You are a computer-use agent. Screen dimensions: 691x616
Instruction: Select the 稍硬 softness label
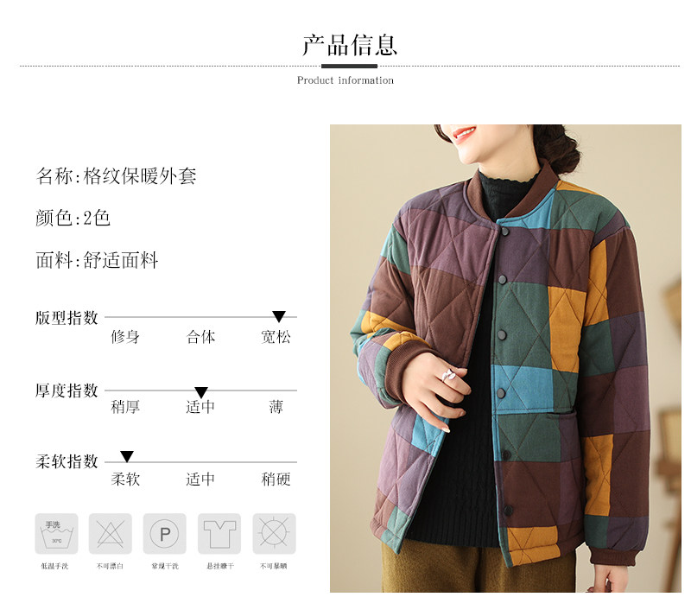pyautogui.click(x=276, y=479)
